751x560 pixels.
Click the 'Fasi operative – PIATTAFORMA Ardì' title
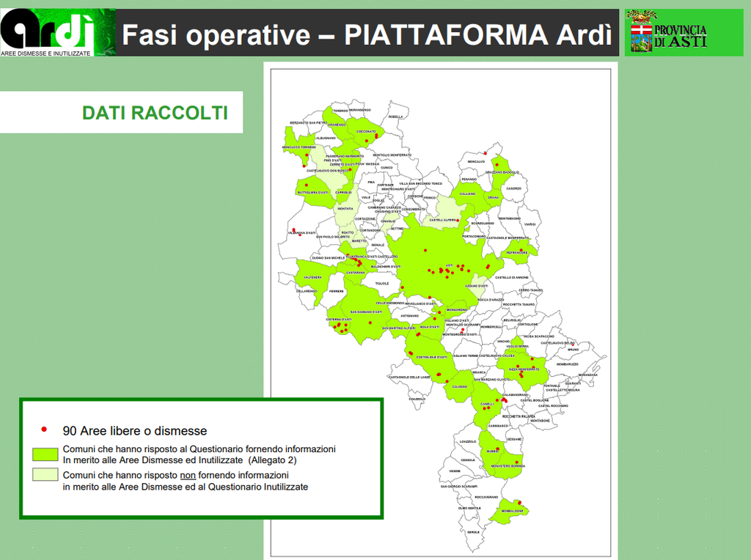click(x=366, y=34)
